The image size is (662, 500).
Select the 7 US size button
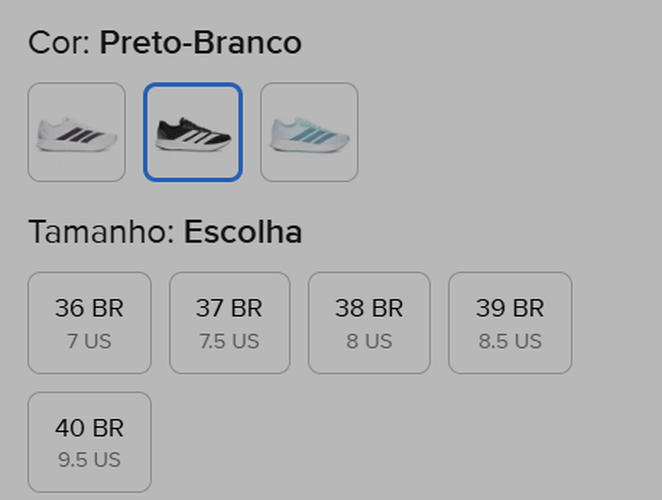(89, 341)
